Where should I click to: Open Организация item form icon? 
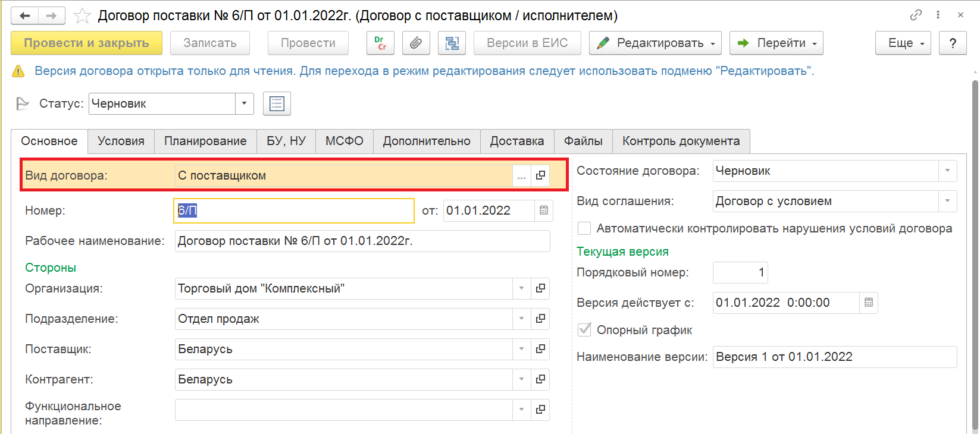point(540,288)
